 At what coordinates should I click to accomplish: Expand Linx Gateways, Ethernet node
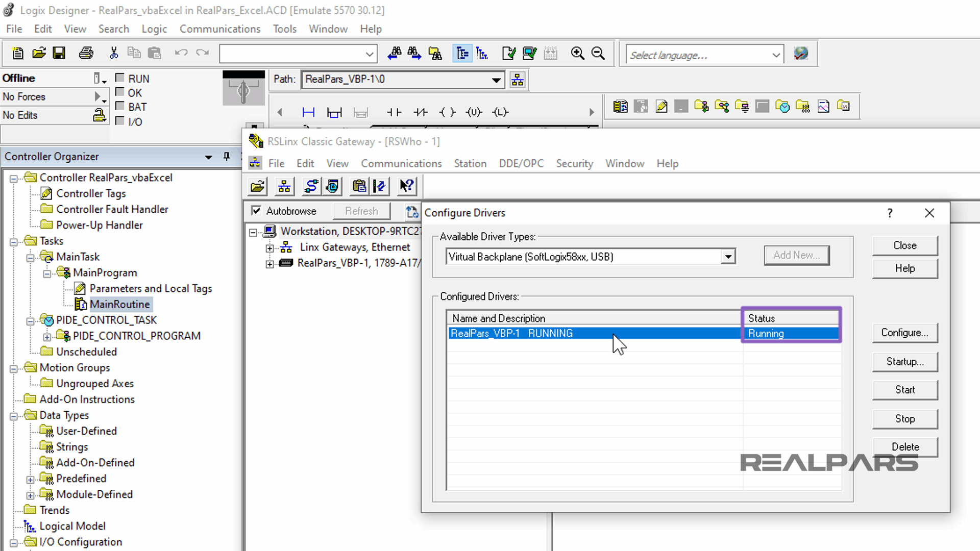click(269, 248)
